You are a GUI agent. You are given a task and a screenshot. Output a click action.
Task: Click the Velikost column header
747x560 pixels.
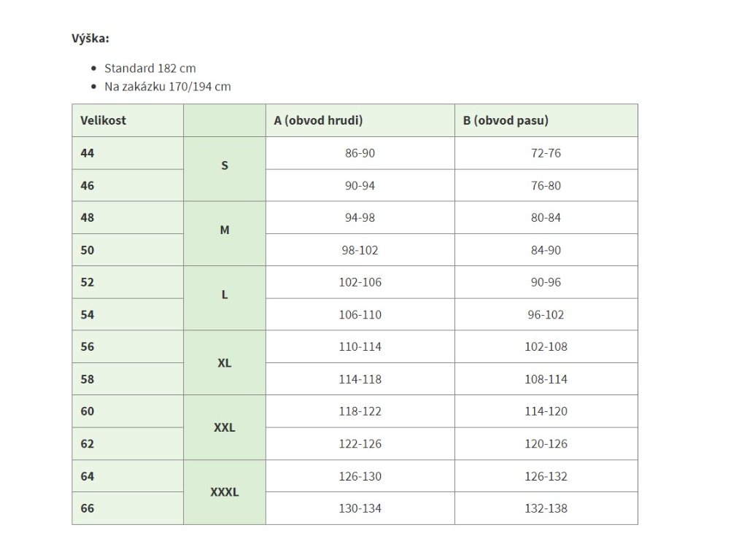[103, 120]
